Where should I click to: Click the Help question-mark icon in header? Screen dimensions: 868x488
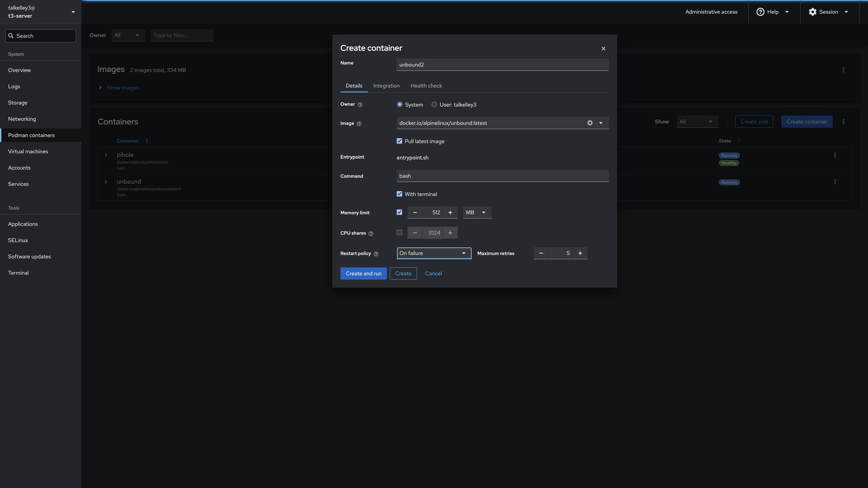coord(760,12)
